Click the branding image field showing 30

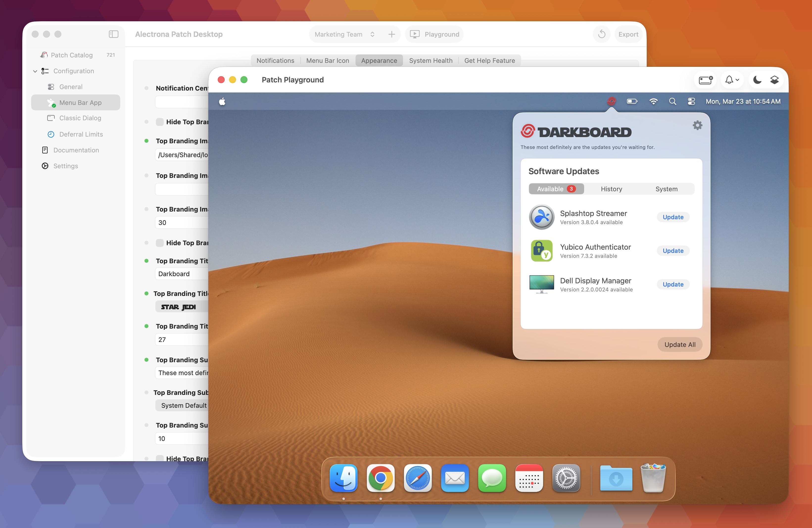coord(182,223)
